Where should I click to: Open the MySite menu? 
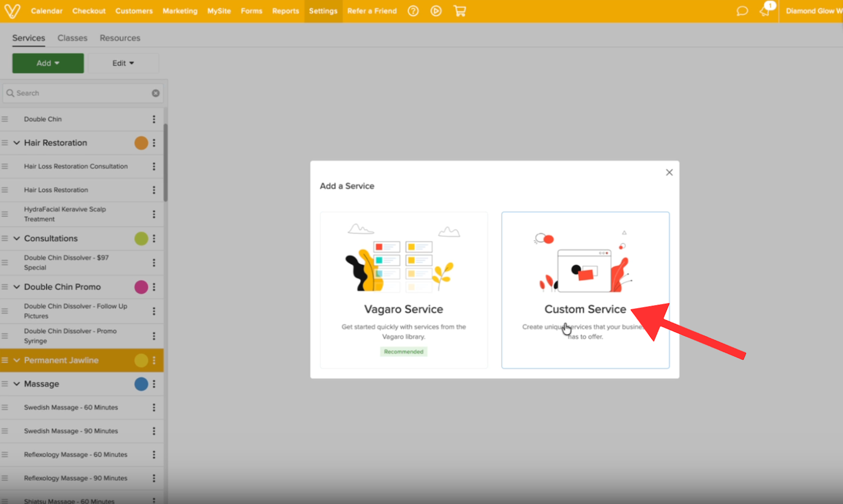tap(219, 11)
